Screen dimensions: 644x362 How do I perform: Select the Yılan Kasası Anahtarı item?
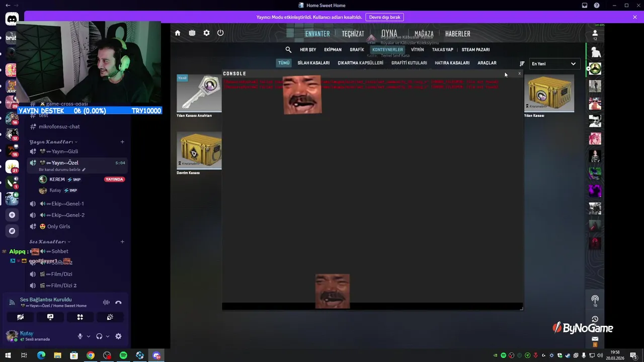pyautogui.click(x=199, y=97)
